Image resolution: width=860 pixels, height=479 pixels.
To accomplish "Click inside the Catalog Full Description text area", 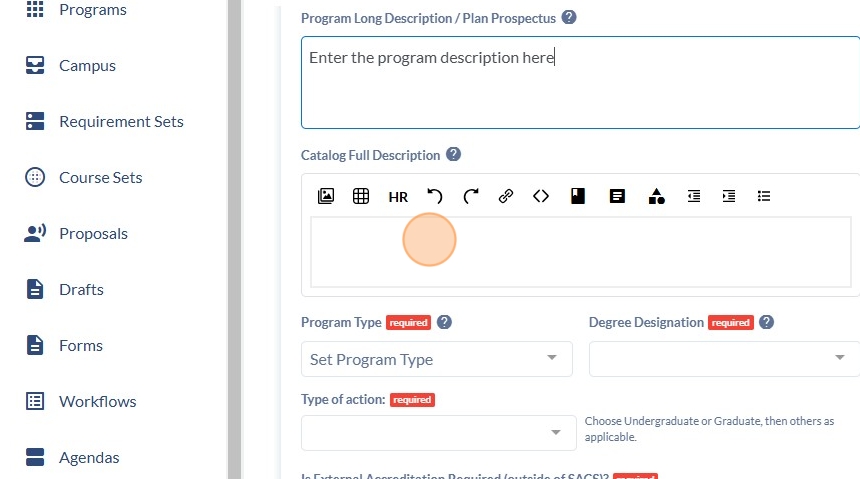I will click(581, 252).
